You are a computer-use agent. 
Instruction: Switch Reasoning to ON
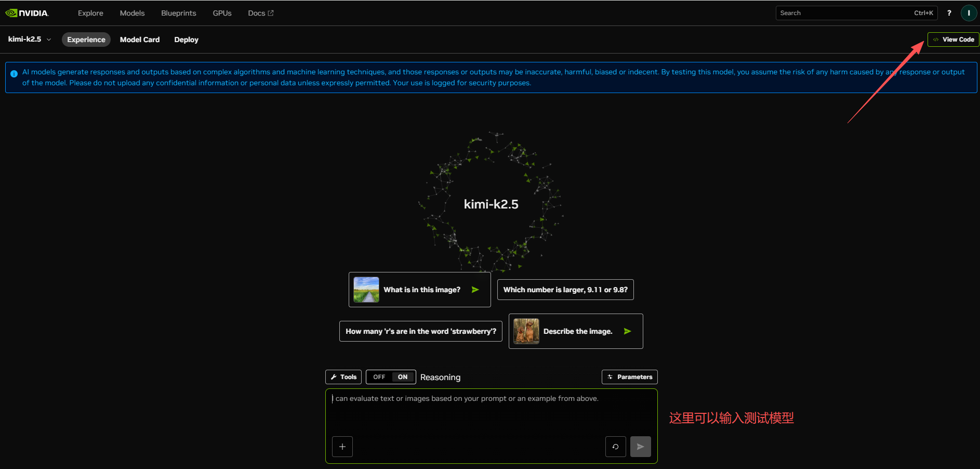[x=403, y=377]
